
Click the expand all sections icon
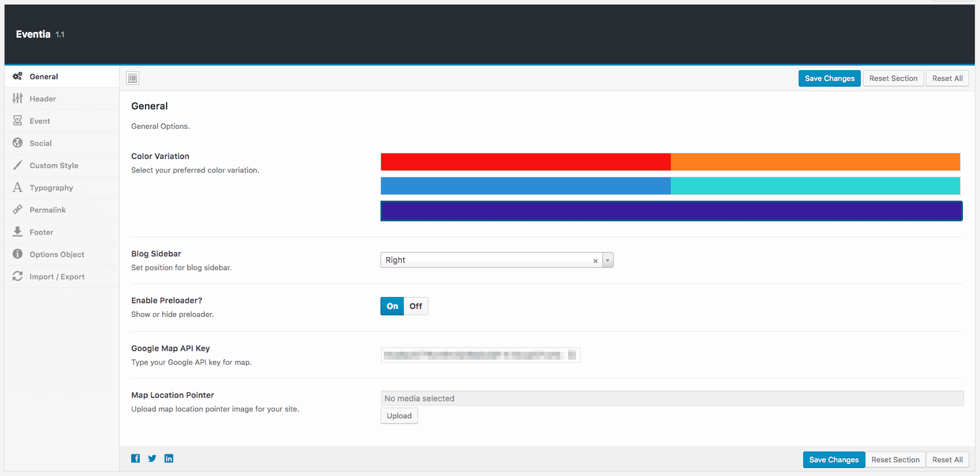coord(133,78)
